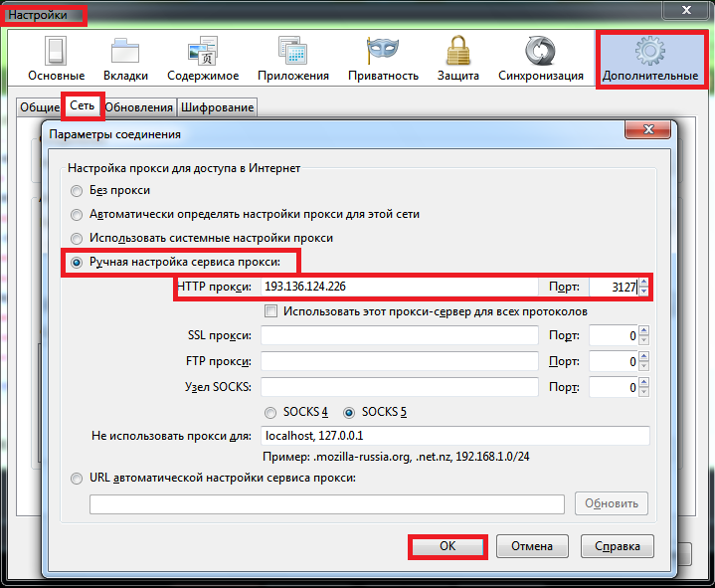Decrease the SSL proxy port value
This screenshot has width=715, height=588.
tap(643, 340)
